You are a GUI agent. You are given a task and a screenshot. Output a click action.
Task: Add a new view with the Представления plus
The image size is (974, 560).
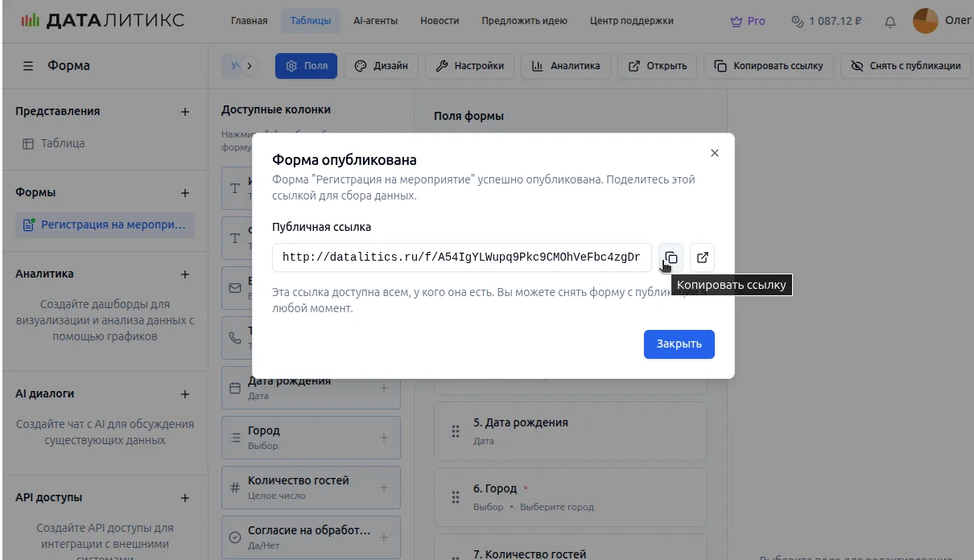coord(185,112)
